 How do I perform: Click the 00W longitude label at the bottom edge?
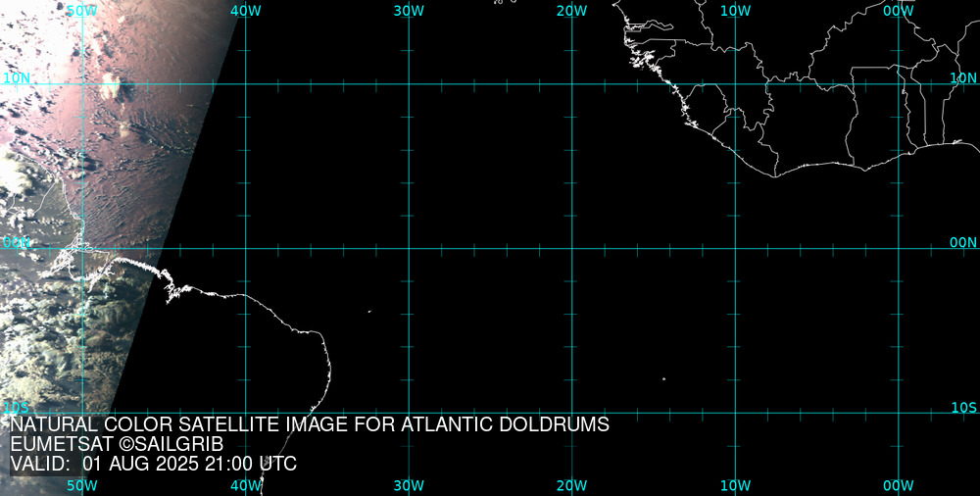(899, 486)
